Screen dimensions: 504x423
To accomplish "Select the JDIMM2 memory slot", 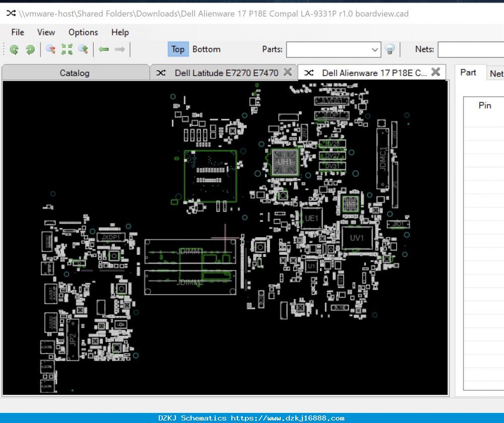I will click(x=191, y=283).
